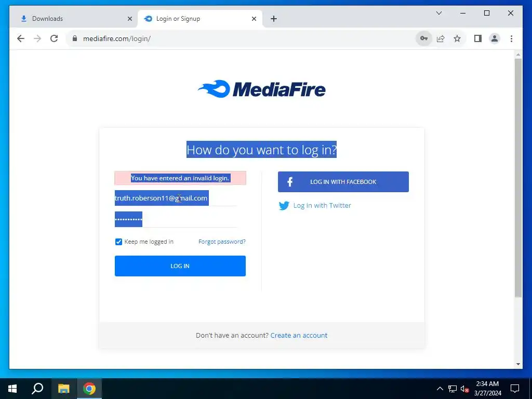Click the address bar URL
The width and height of the screenshot is (532, 399).
117,38
